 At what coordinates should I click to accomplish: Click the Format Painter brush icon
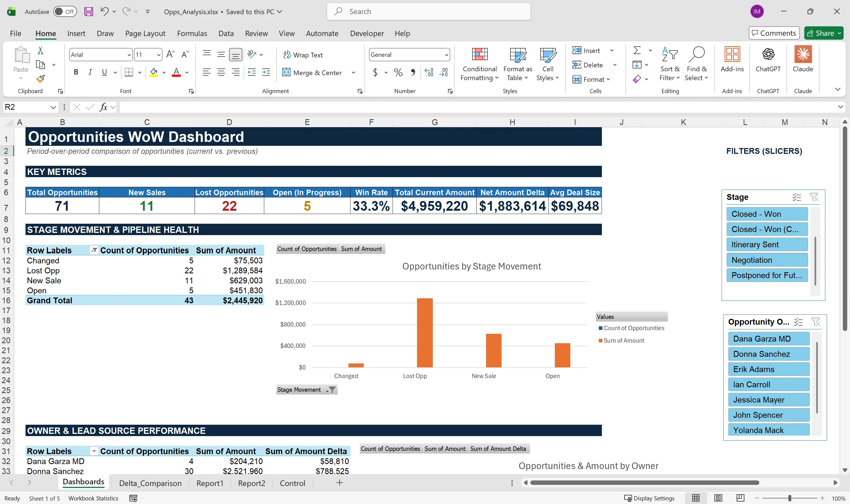pyautogui.click(x=40, y=79)
